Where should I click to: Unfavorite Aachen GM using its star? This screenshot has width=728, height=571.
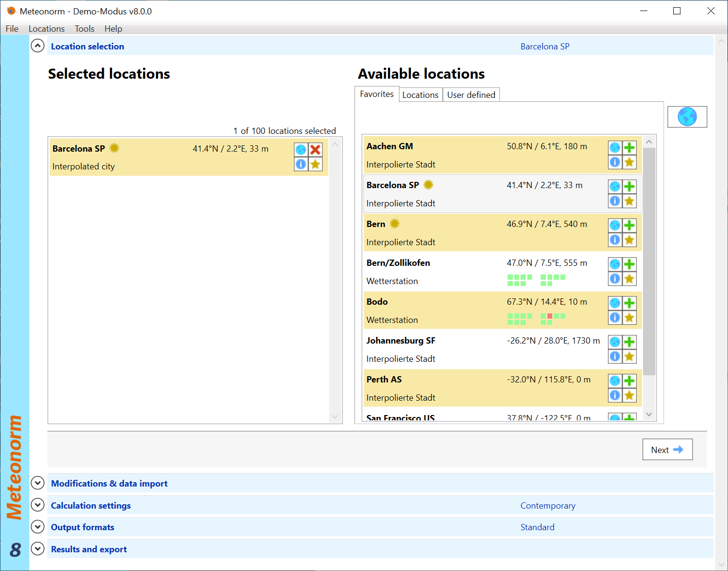(629, 162)
